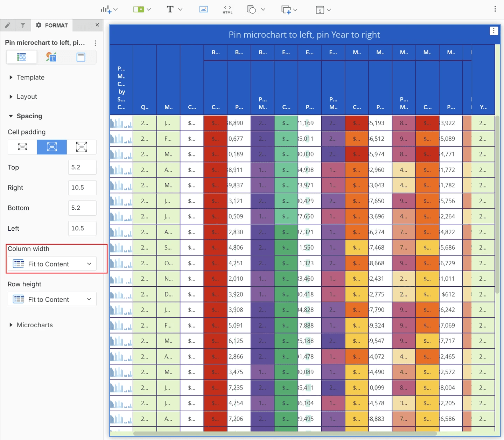Select small cell padding option
504x440 pixels.
[22, 147]
